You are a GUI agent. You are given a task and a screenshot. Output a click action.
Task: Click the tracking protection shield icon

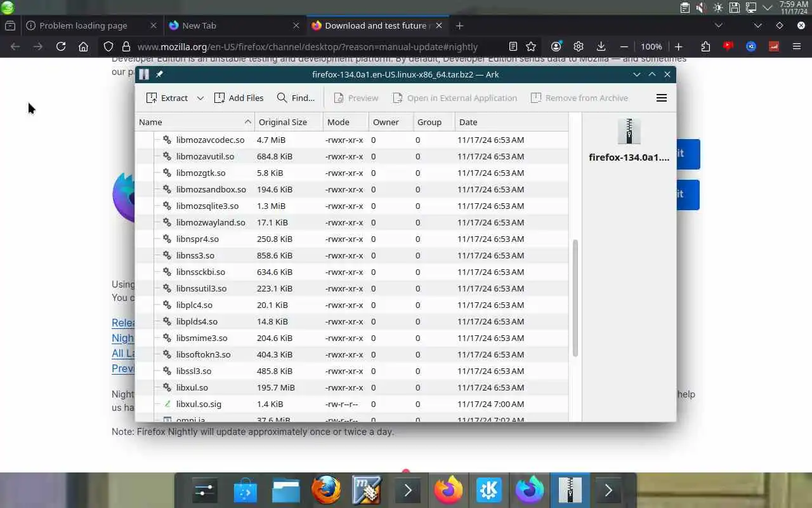coord(108,46)
